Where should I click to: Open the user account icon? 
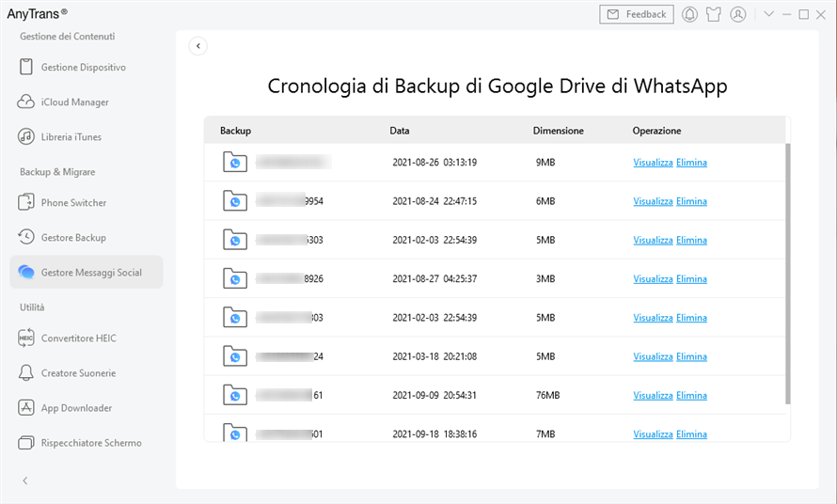coord(737,14)
